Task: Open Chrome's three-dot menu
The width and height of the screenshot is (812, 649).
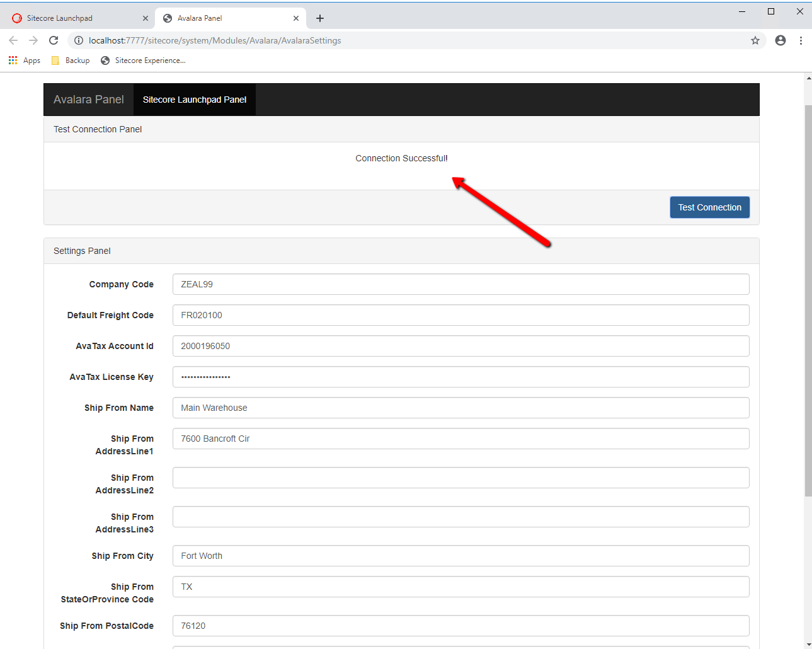Action: click(x=801, y=40)
